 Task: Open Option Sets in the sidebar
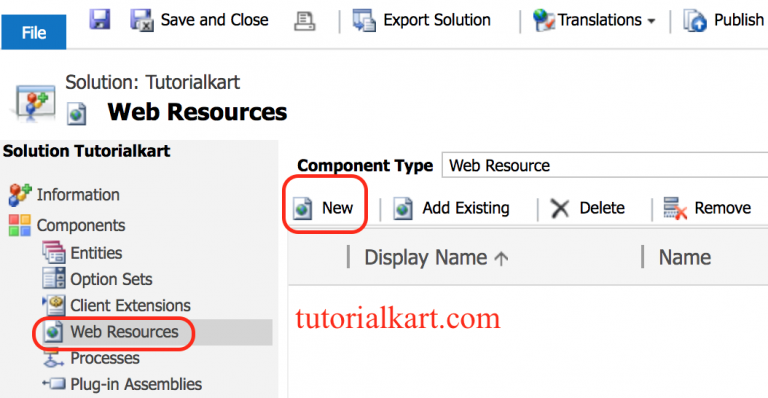click(x=111, y=279)
